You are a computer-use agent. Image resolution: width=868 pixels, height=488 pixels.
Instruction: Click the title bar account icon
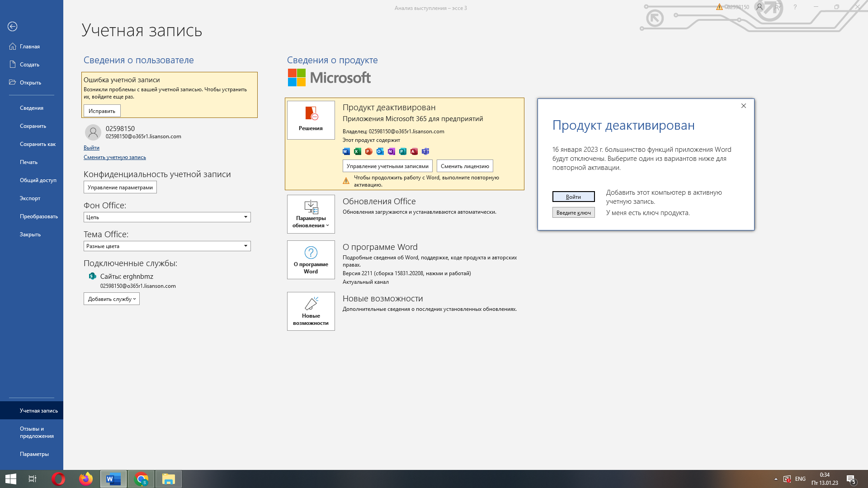point(759,7)
